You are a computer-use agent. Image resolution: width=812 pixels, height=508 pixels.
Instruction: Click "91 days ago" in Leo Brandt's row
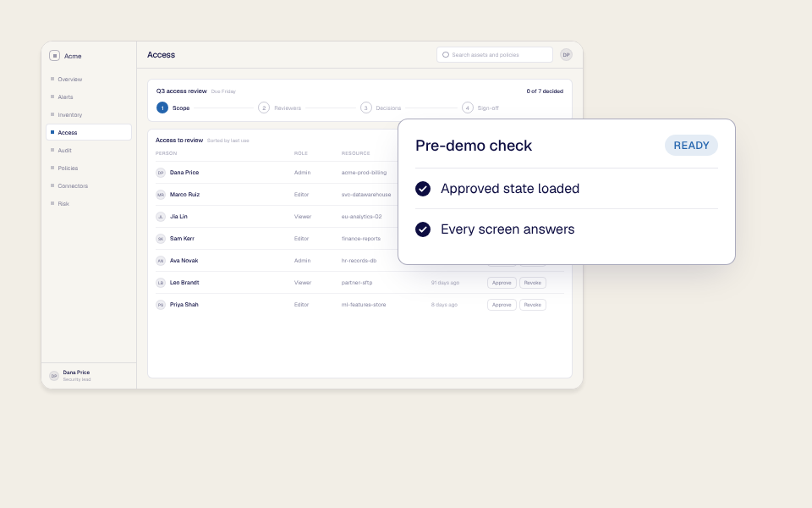coord(445,283)
